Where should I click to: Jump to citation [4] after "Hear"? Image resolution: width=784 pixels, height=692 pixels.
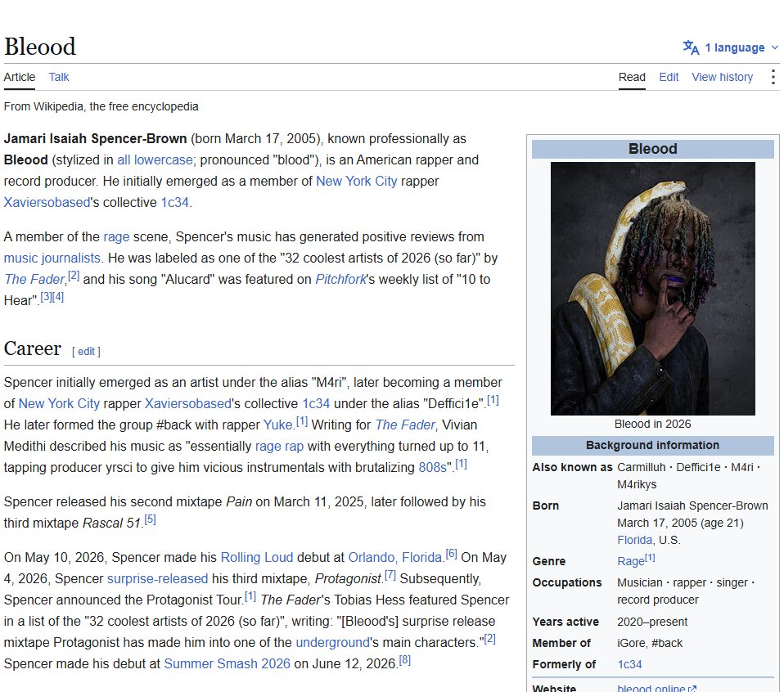coord(58,297)
